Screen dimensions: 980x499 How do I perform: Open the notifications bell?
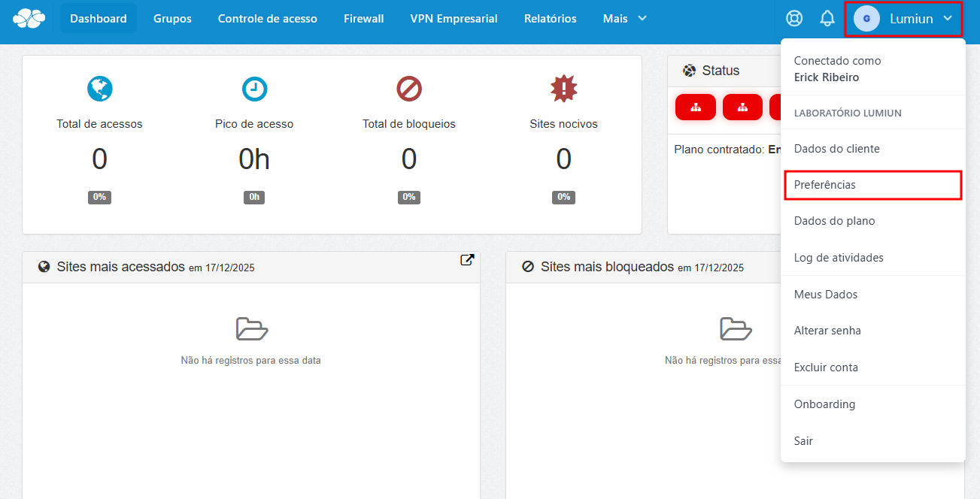click(x=827, y=19)
